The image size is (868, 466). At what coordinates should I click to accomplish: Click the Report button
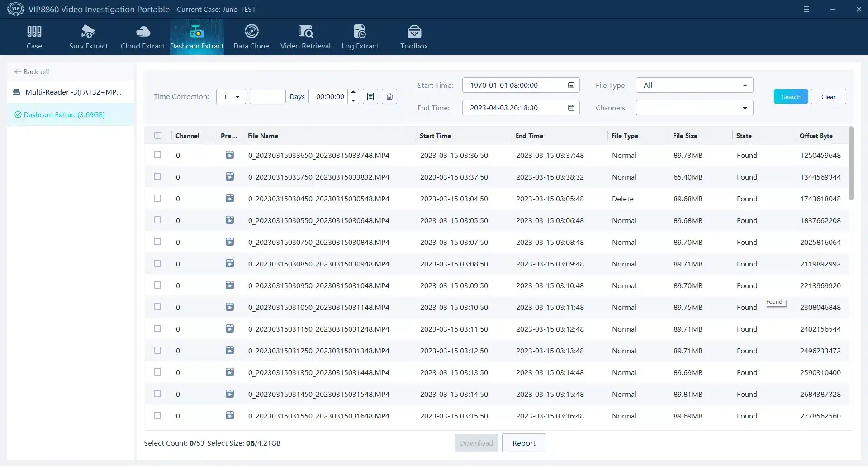coord(524,443)
